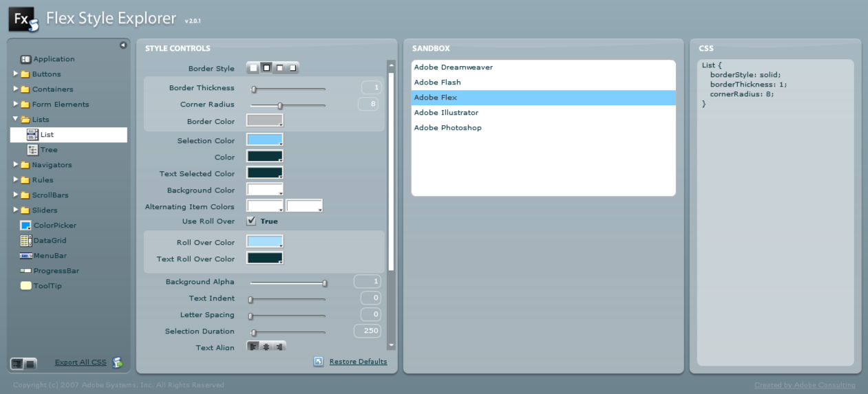Click the Buttons folder icon
This screenshot has width=868, height=394.
pyautogui.click(x=25, y=74)
